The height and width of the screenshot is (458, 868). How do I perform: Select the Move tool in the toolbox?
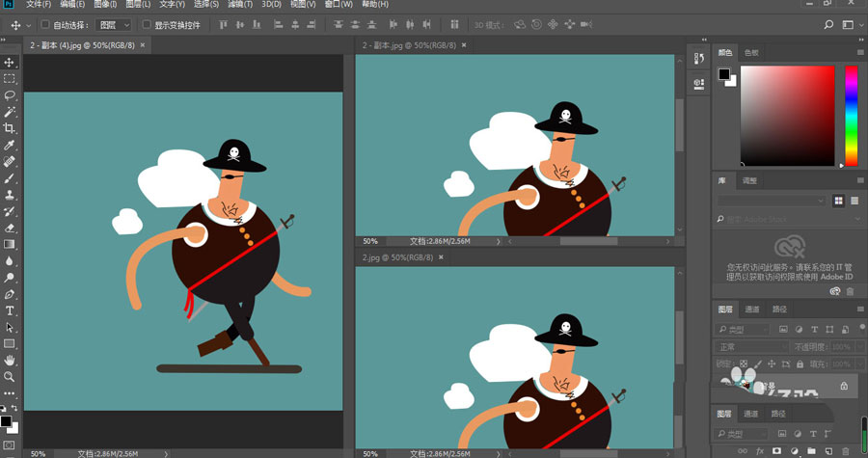pos(10,63)
